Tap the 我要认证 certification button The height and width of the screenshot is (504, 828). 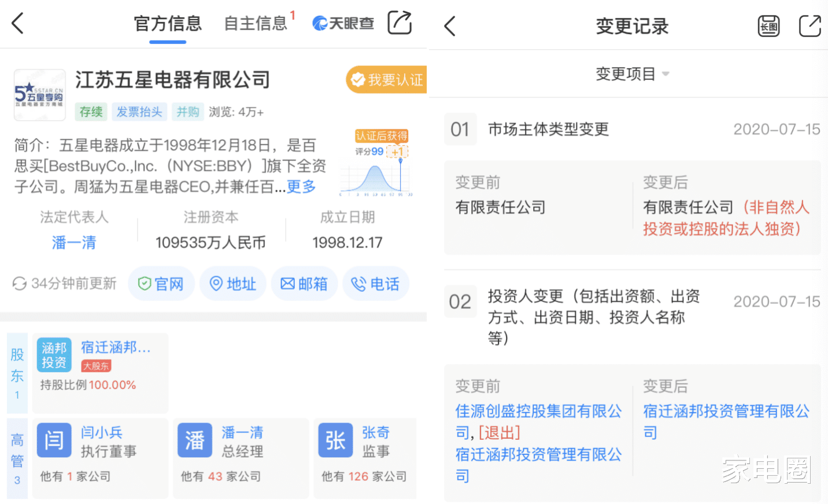(x=385, y=80)
